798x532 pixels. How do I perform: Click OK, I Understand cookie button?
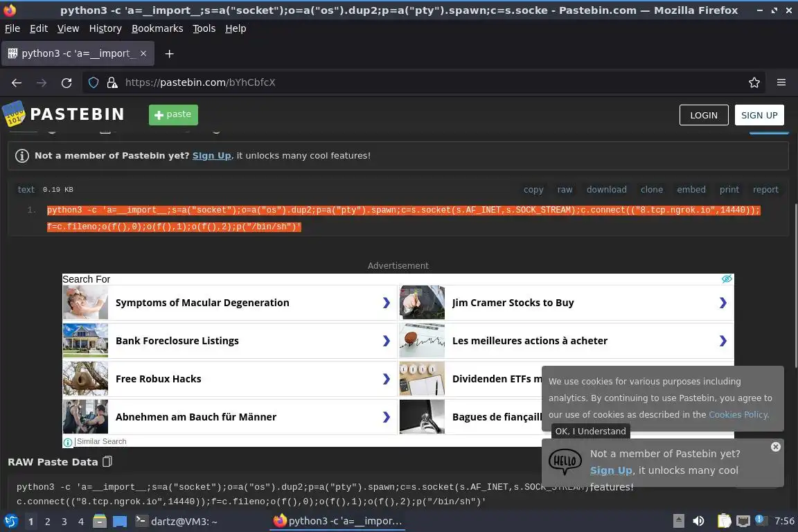click(x=590, y=431)
